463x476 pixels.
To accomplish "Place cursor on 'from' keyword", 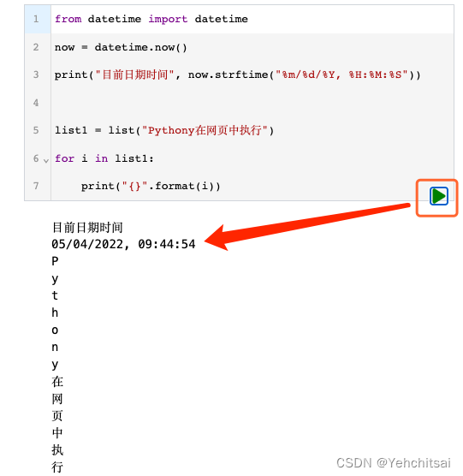I will [68, 19].
